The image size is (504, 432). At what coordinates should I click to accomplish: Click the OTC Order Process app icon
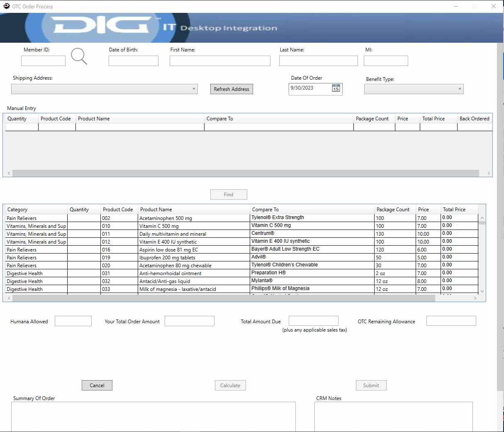coord(6,6)
